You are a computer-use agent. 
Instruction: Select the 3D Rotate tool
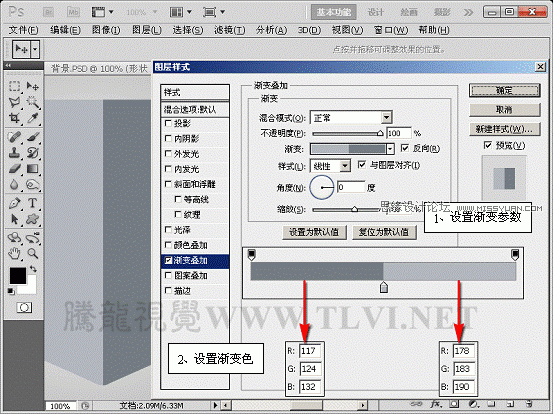[x=14, y=238]
